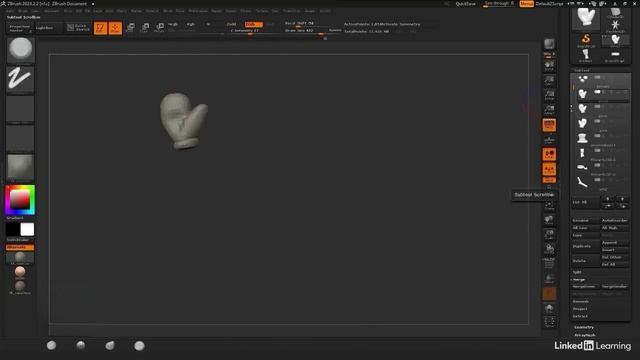Toggle Transp transparency button on right shelf
This screenshot has width=640, height=360.
(549, 278)
